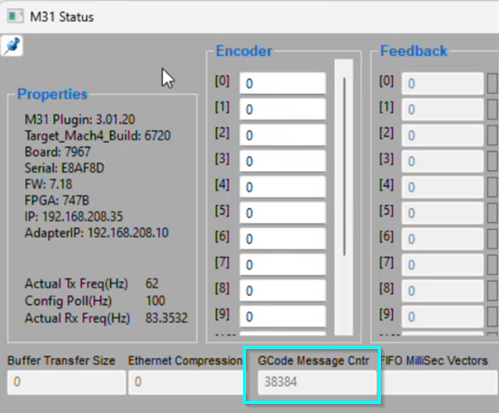
Task: Click the Properties group heading
Action: click(x=52, y=94)
